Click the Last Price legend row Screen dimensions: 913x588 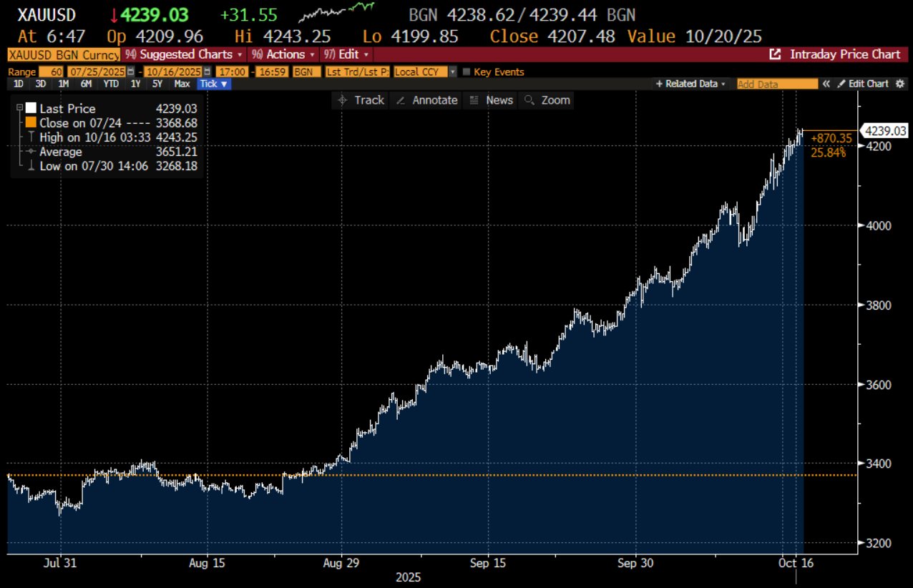coord(111,109)
